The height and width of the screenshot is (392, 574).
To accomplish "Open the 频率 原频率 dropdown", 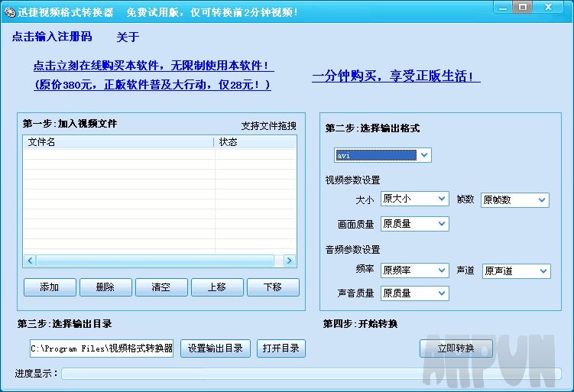I will coord(415,271).
